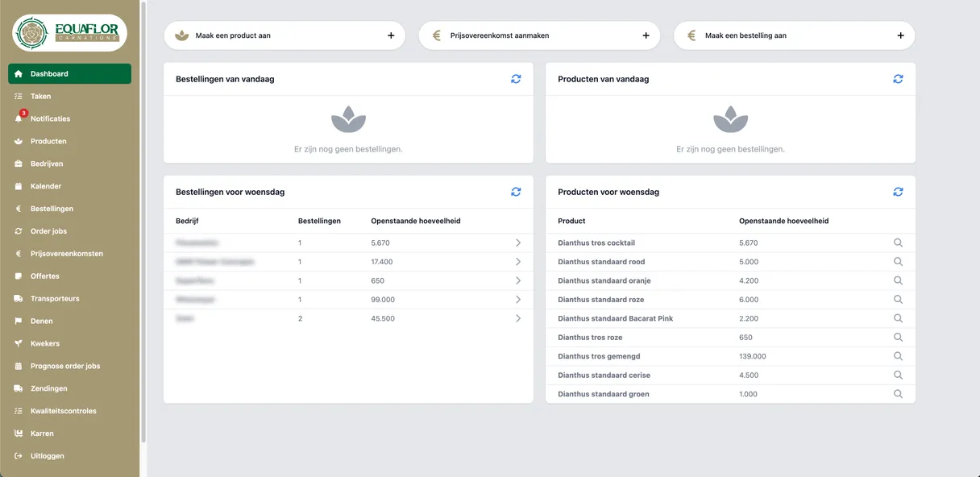Click Maak een product aan button
The width and height of the screenshot is (980, 477).
(x=284, y=35)
